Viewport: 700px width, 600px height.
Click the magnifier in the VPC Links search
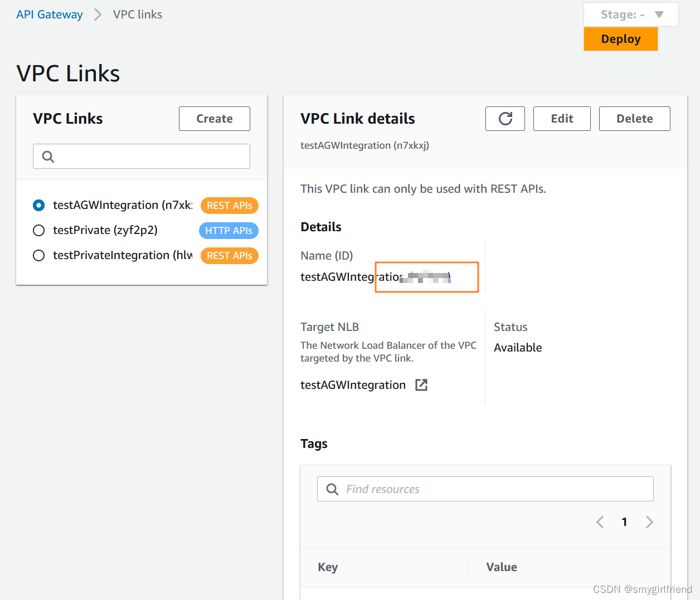point(47,156)
